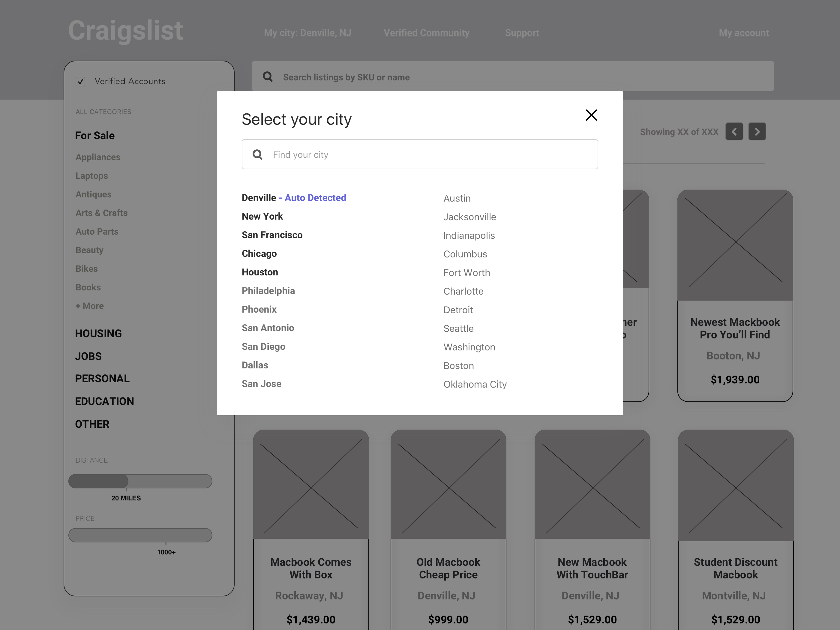Screen dimensions: 840x630
Task: Pick Oklahoma City from the list
Action: 475,384
